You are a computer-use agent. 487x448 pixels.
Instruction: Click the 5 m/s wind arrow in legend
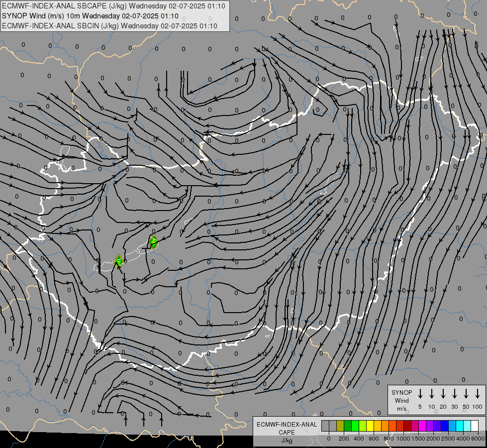pyautogui.click(x=420, y=393)
